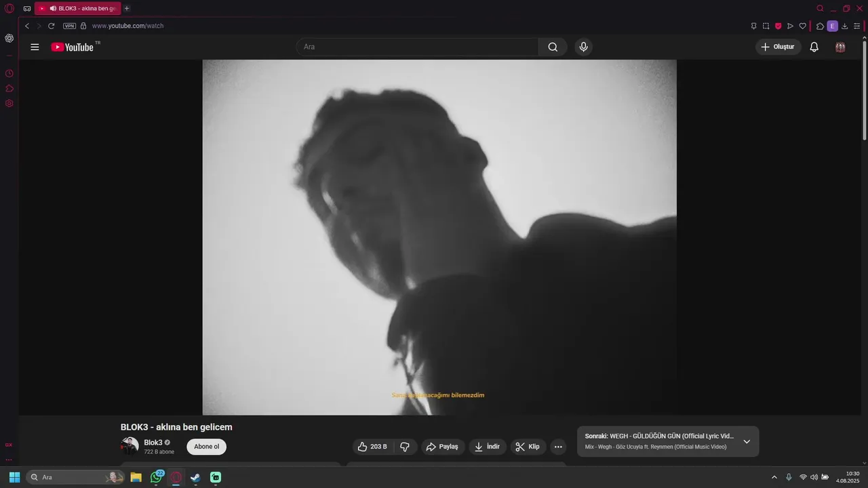The height and width of the screenshot is (488, 868).
Task: Open the GX Corner gamepad icon
Action: (x=27, y=9)
